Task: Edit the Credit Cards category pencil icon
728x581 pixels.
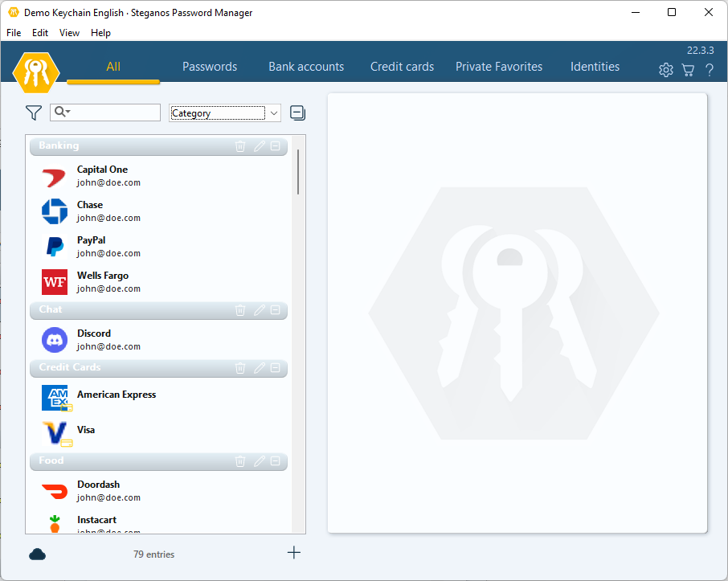Action: tap(259, 368)
